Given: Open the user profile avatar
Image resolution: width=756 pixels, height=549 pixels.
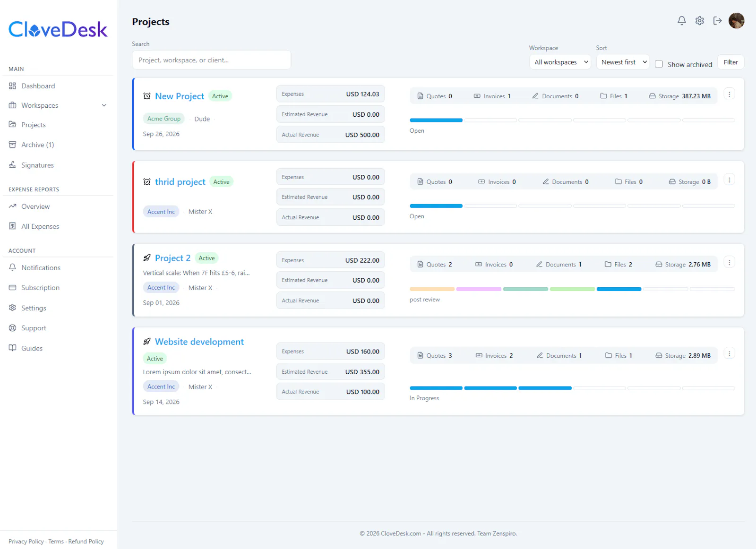Looking at the screenshot, I should click(736, 21).
